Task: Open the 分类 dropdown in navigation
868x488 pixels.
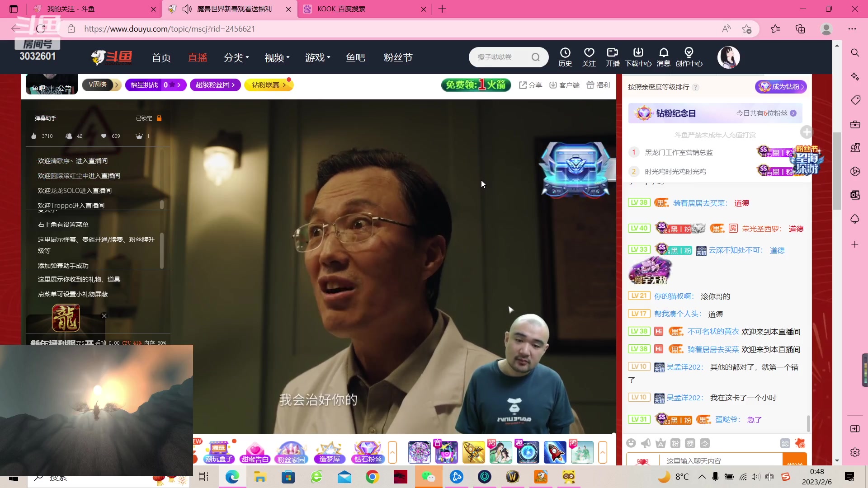Action: tap(236, 58)
